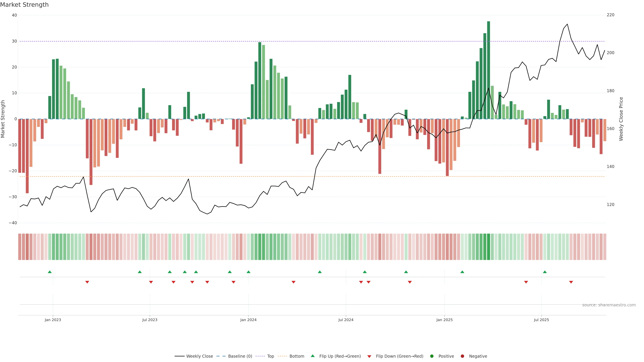Click first green flip-up marker near Jan 2023
This screenshot has width=644, height=362.
tap(50, 272)
